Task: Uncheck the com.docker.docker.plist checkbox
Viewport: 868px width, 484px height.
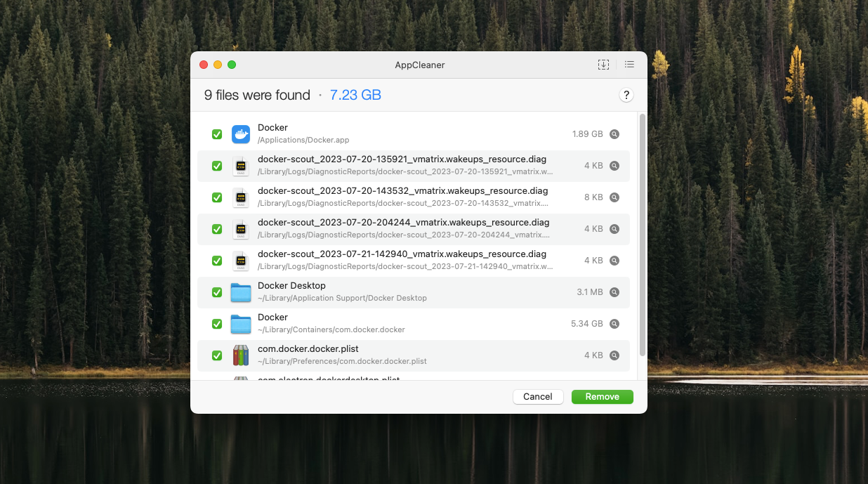Action: (217, 355)
